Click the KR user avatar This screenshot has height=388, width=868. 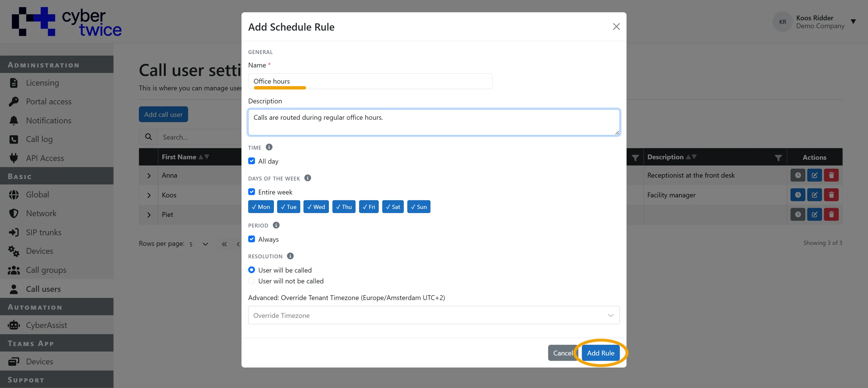[x=782, y=22]
